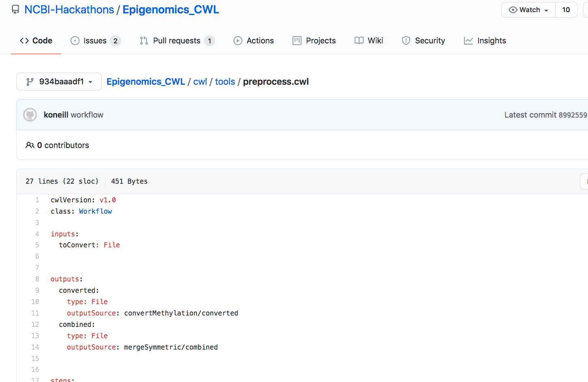Go to the cwl folder breadcrumb
The height and width of the screenshot is (382, 588).
click(200, 82)
